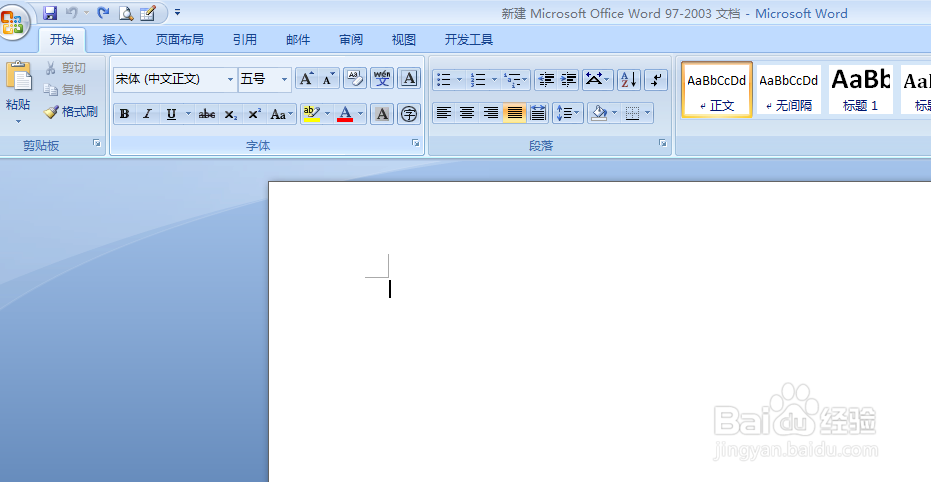Undo the last action
931x482 pixels.
pyautogui.click(x=71, y=12)
